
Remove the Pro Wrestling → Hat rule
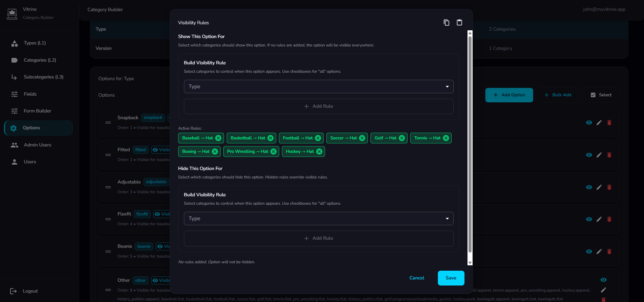tap(273, 152)
